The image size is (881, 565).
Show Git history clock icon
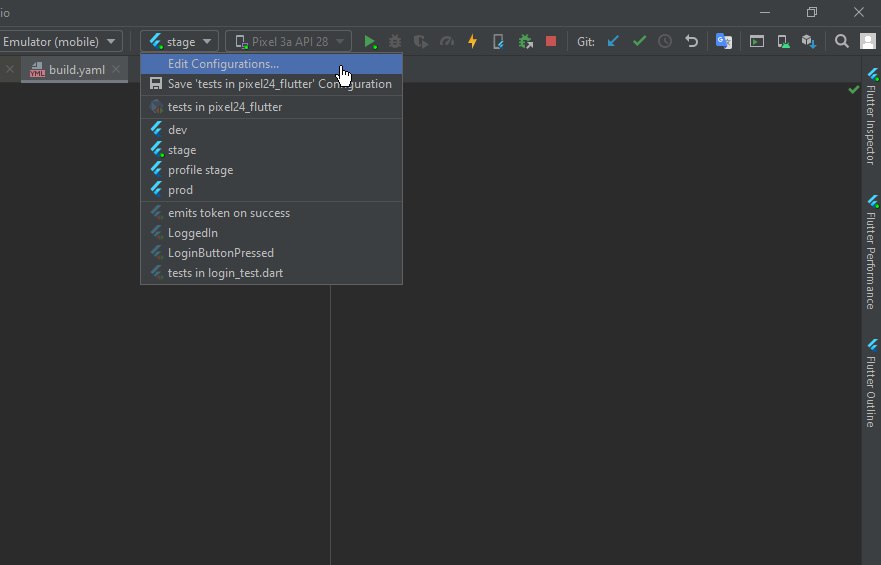665,42
